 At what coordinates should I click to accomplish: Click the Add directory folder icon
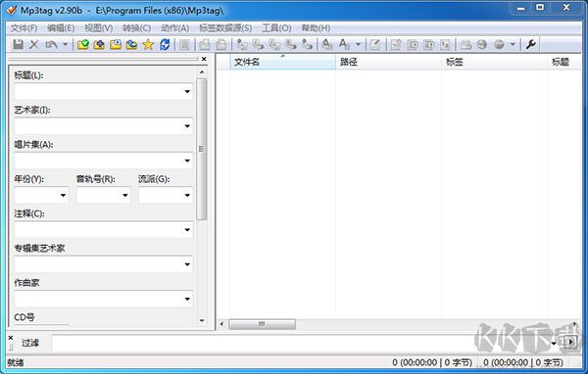(99, 45)
